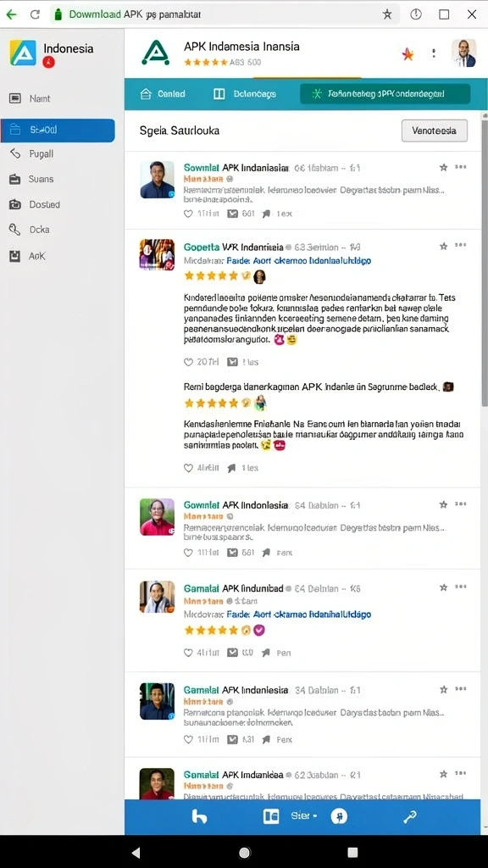
Task: Click the header rating stars of APK Indamesia
Action: coord(206,62)
